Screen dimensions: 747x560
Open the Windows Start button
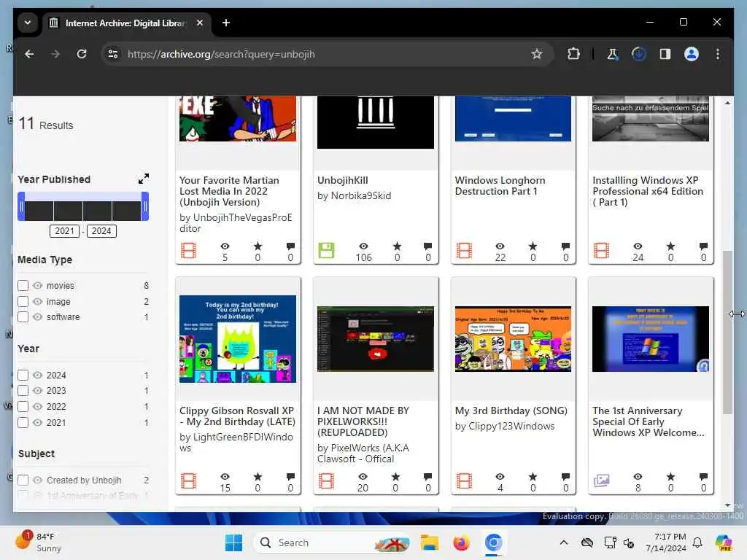point(233,542)
